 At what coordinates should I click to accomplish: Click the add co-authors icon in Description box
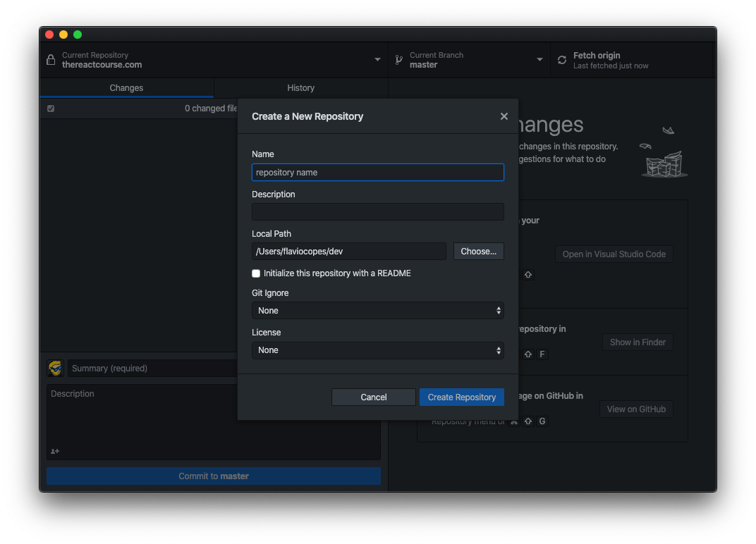tap(55, 451)
